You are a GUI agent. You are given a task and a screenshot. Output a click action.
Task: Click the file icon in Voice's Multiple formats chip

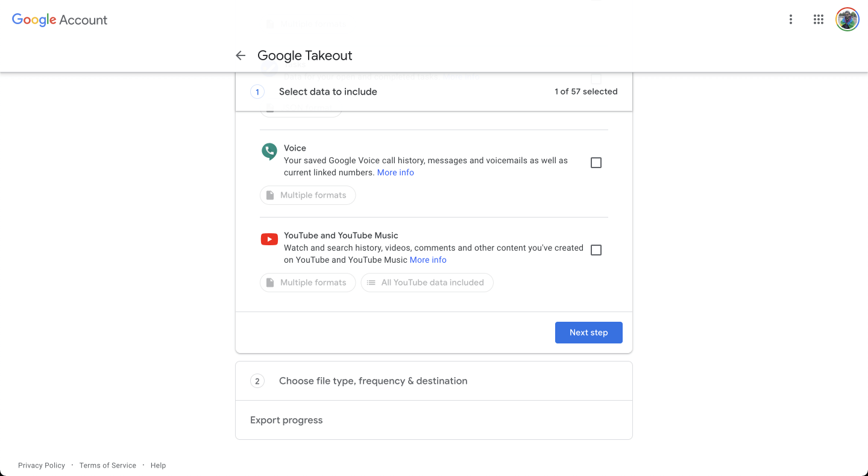tap(271, 195)
